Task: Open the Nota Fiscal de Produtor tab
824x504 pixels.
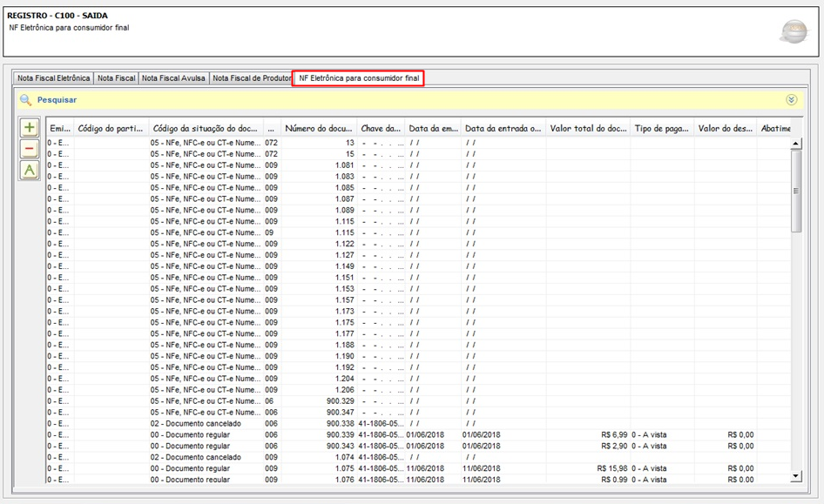Action: [251, 78]
